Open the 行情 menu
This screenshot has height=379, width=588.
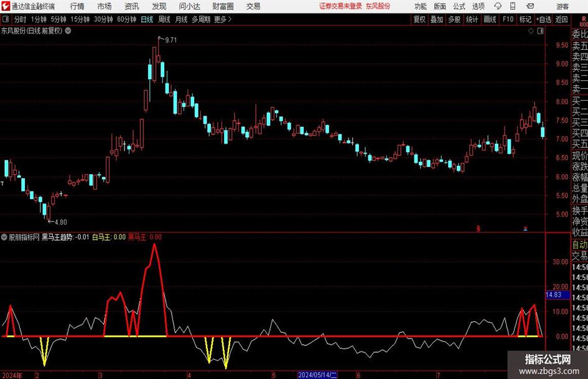tap(77, 6)
